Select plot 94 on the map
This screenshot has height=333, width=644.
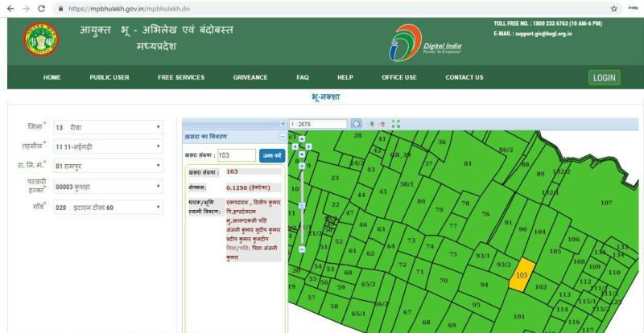click(484, 285)
